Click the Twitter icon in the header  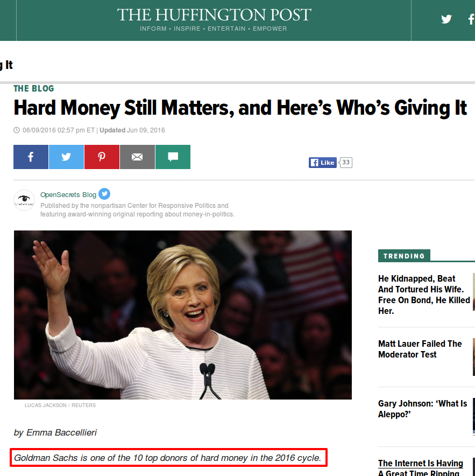446,19
